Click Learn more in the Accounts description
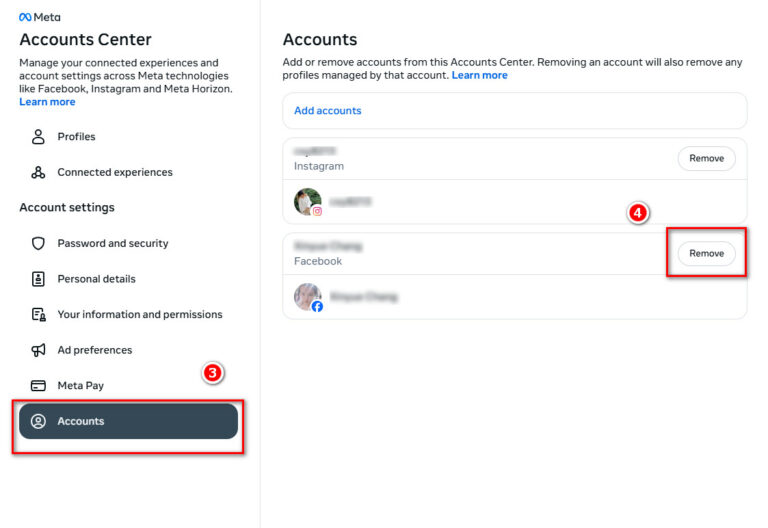Viewport: 768px width, 528px height. click(x=480, y=75)
